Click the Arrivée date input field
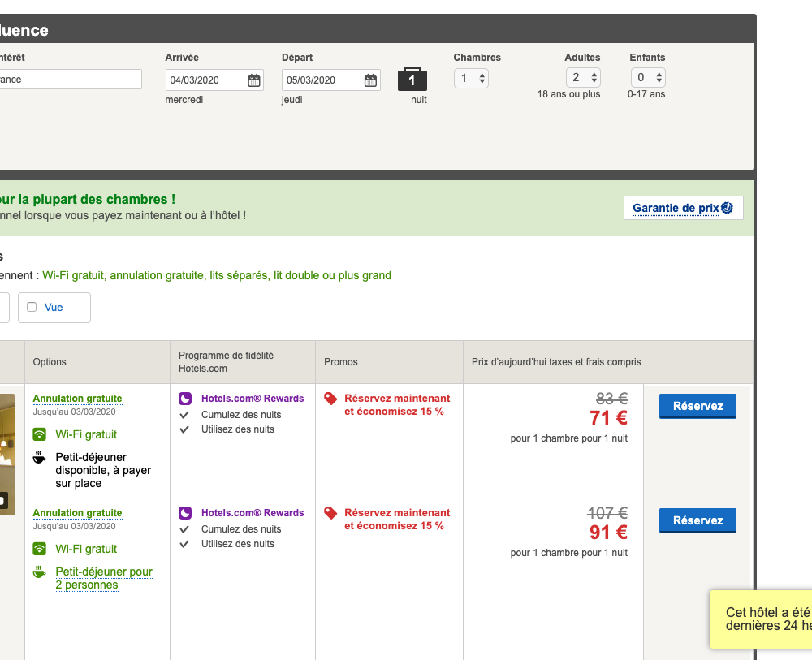Viewport: 812px width, 660px height. pyautogui.click(x=206, y=80)
